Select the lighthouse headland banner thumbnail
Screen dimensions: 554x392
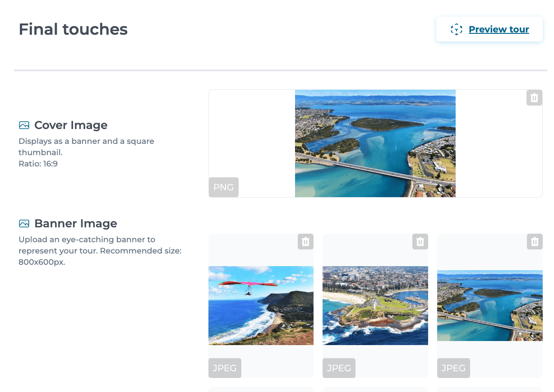pos(375,305)
